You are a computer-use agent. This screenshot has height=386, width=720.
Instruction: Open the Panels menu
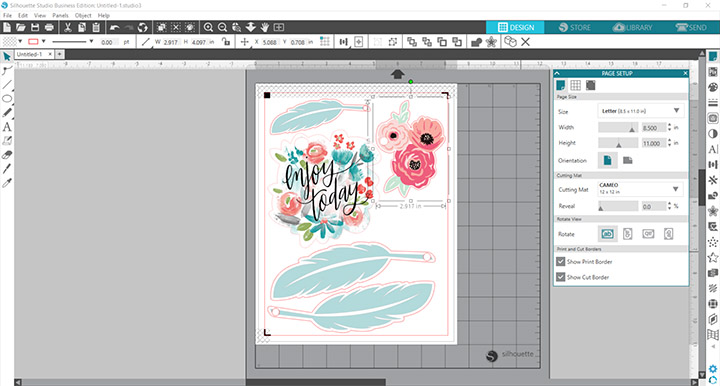[x=60, y=16]
